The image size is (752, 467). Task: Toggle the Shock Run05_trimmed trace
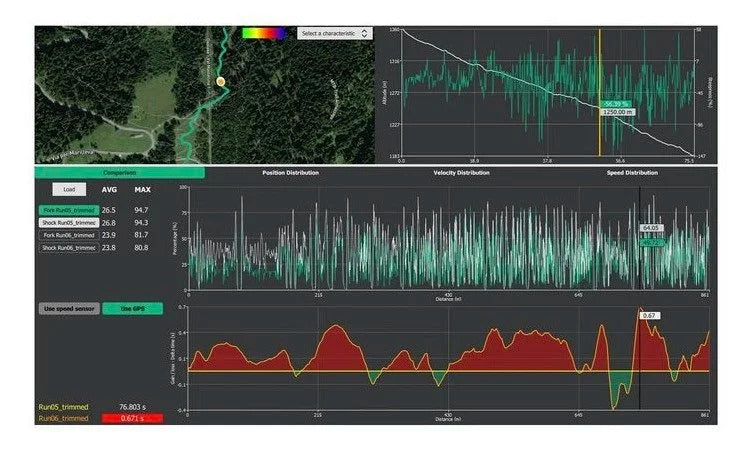click(66, 222)
